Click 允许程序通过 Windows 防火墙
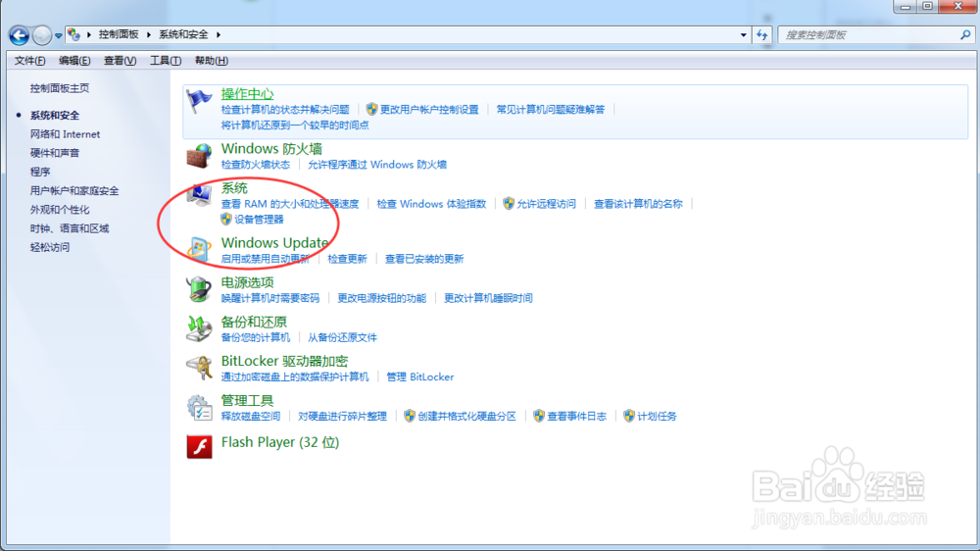The height and width of the screenshot is (551, 980). tap(377, 165)
